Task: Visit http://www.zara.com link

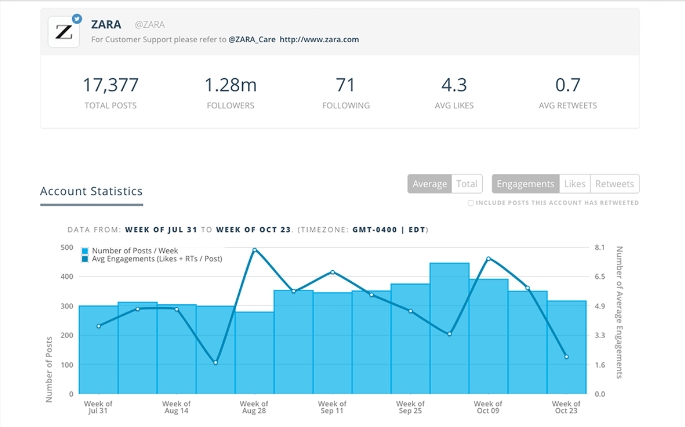Action: 319,39
